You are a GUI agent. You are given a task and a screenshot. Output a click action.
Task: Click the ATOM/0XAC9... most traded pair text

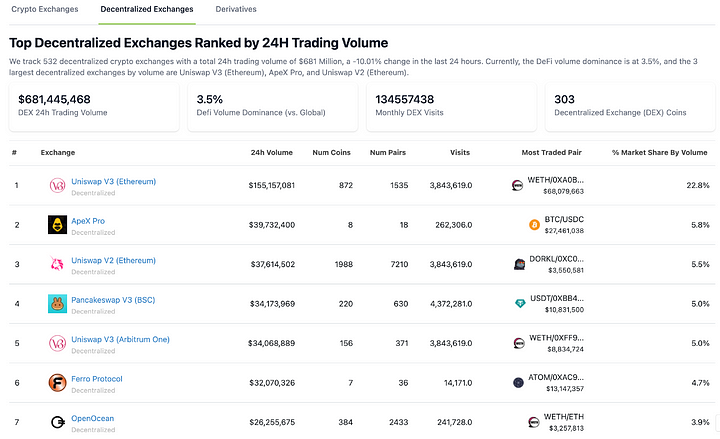[x=556, y=377]
